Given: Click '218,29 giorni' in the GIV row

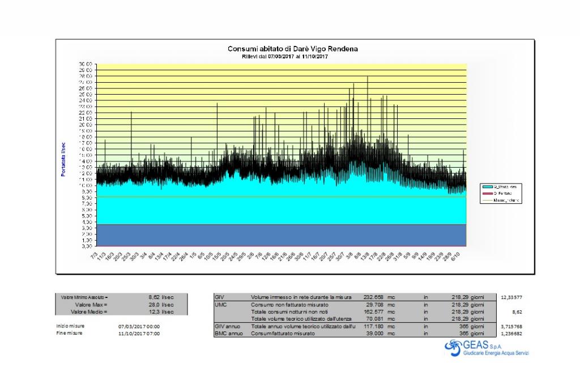Looking at the screenshot, I should coord(467,297).
